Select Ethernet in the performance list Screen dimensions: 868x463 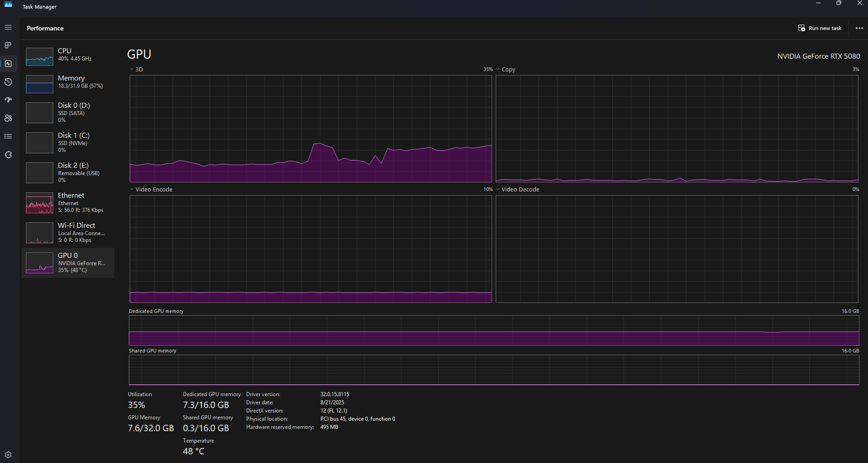(68, 202)
